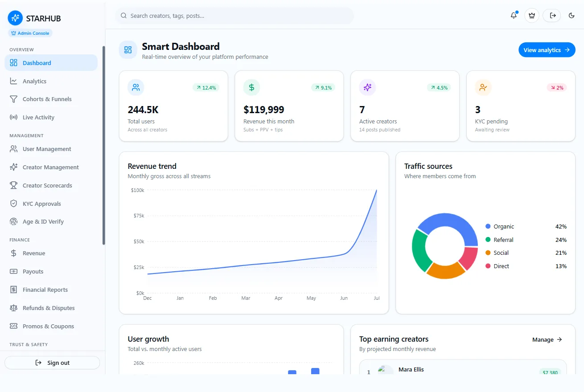The width and height of the screenshot is (584, 392).
Task: Open Analytics from the sidebar
Action: (x=51, y=81)
